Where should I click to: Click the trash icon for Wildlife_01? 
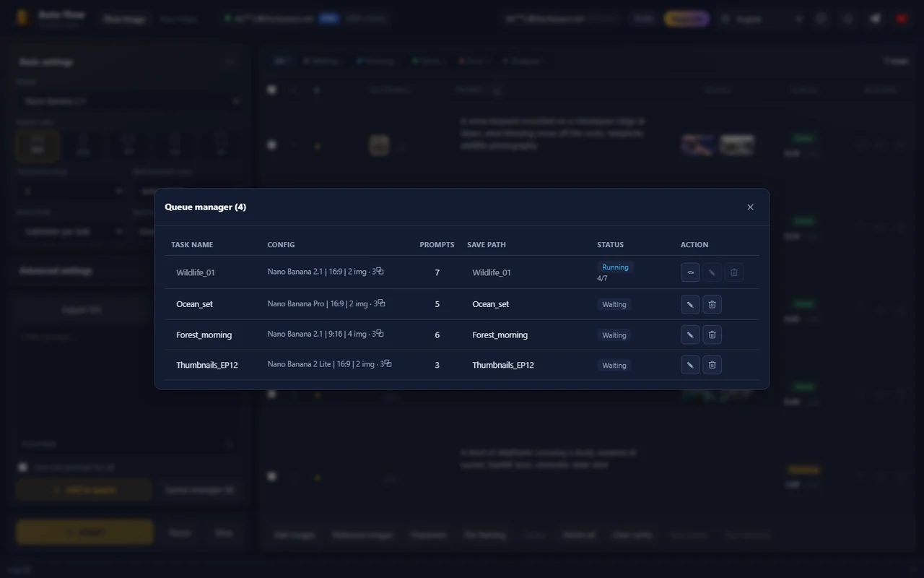pyautogui.click(x=734, y=272)
